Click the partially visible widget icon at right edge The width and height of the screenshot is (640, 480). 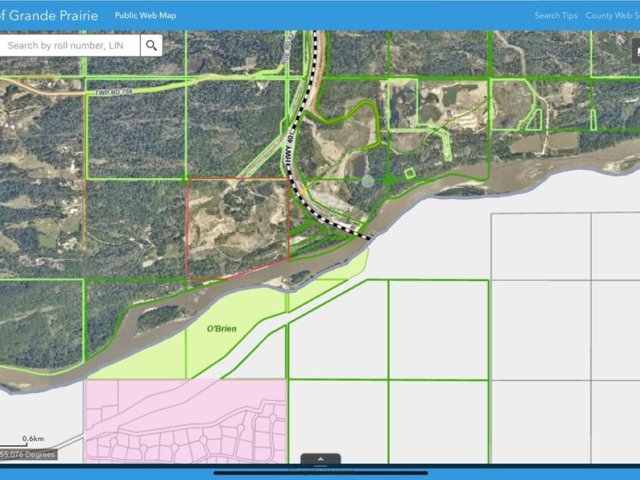[x=635, y=50]
